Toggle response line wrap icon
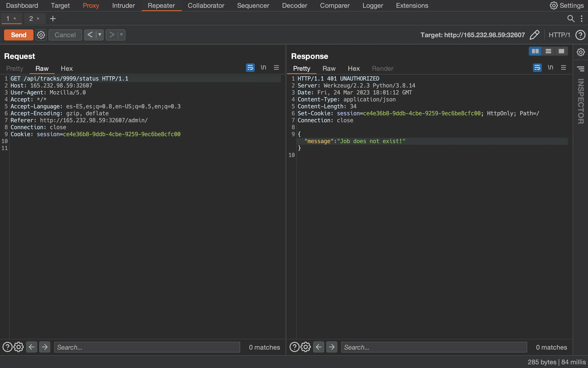This screenshot has height=368, width=588. click(537, 67)
